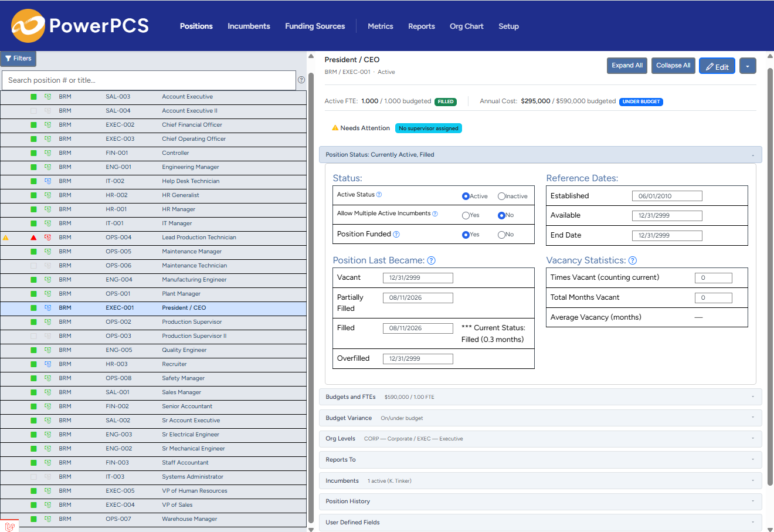774x532 pixels.
Task: Expand the Budgets and FTEs section
Action: pos(540,397)
